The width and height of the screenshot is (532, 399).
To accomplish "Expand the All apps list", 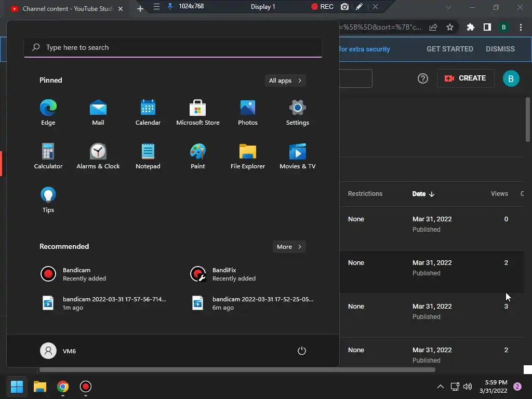I will 285,81.
